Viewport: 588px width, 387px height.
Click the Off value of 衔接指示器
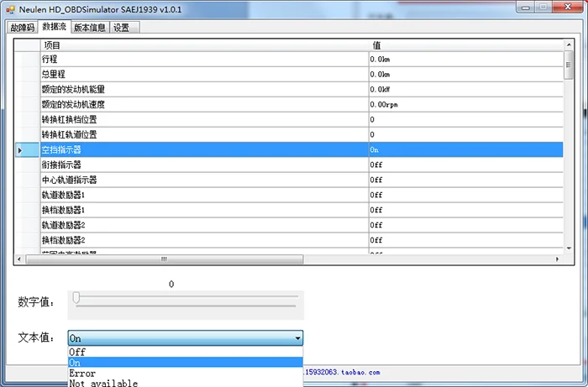tap(465, 165)
